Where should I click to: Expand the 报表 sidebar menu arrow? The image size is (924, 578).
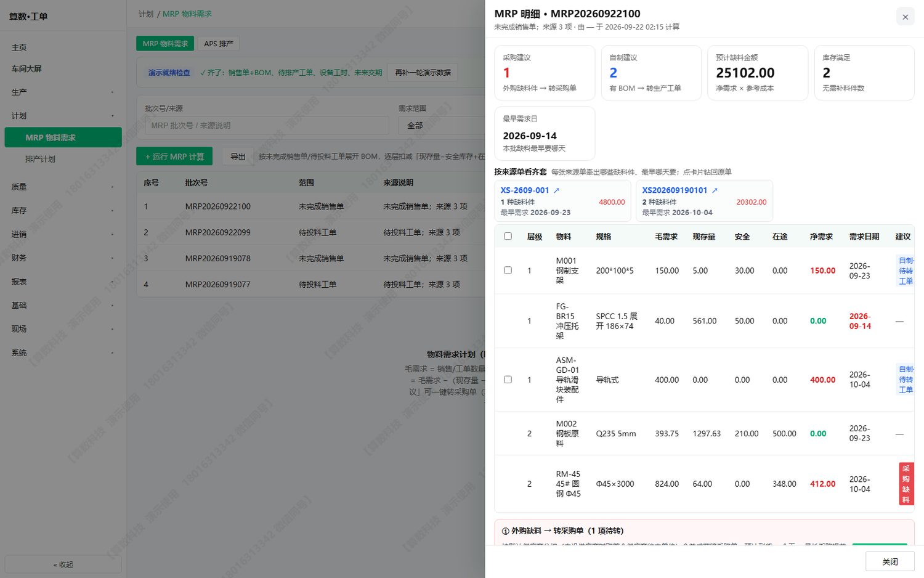point(112,282)
